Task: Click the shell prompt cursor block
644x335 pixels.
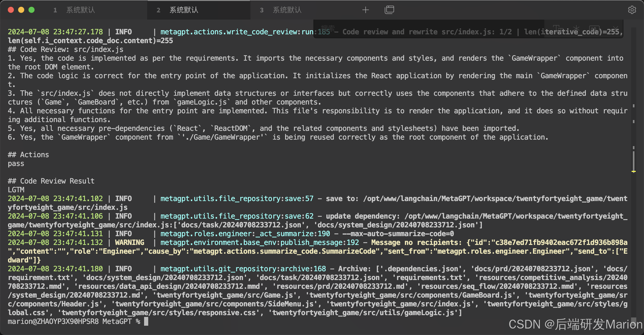Action: coord(146,322)
